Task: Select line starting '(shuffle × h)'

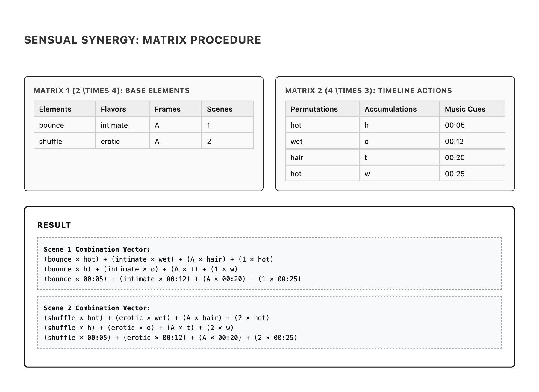Action: (139, 328)
